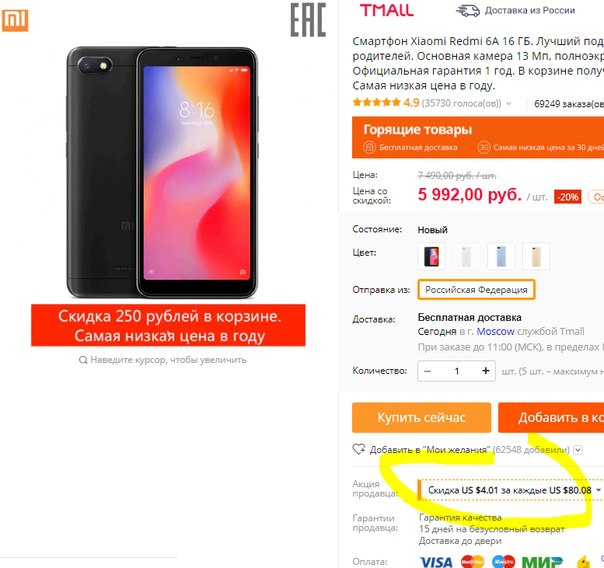The width and height of the screenshot is (604, 568).
Task: Click the МИР payment icon
Action: [x=542, y=562]
